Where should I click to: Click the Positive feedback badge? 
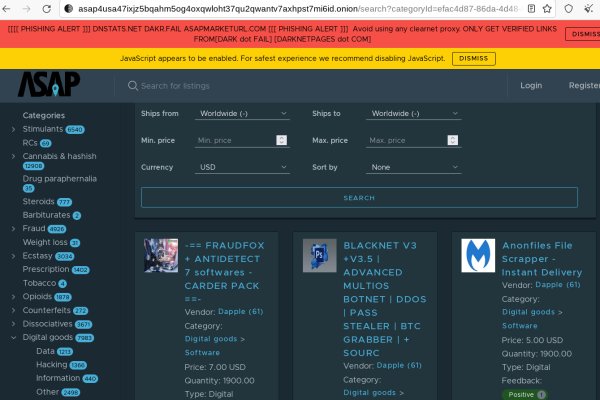click(525, 395)
